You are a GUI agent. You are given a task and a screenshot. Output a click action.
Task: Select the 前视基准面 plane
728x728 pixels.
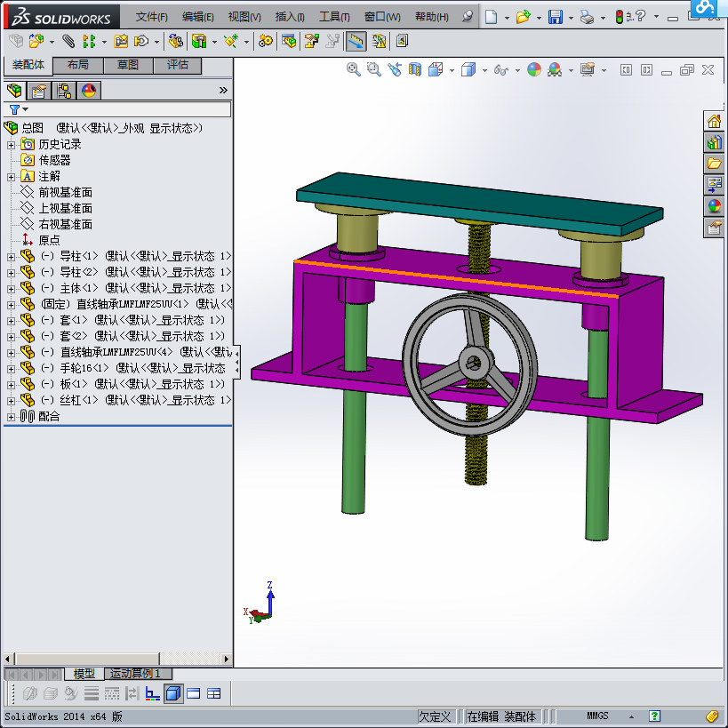66,192
